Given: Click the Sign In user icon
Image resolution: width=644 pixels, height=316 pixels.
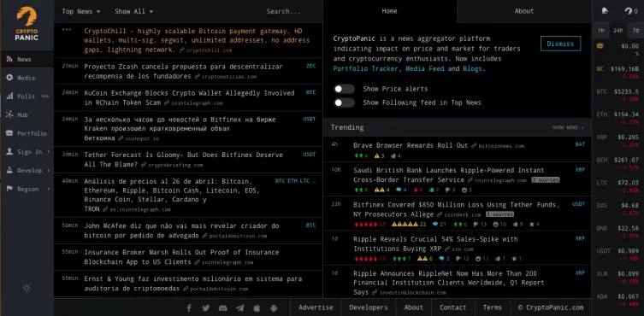Looking at the screenshot, I should (x=9, y=151).
